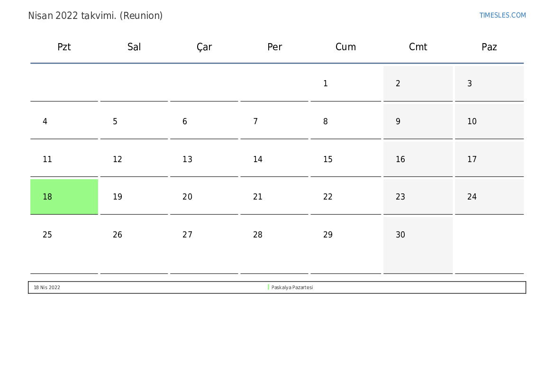This screenshot has height=392, width=554.
Task: Open the TIMESLES.COM link
Action: click(502, 15)
